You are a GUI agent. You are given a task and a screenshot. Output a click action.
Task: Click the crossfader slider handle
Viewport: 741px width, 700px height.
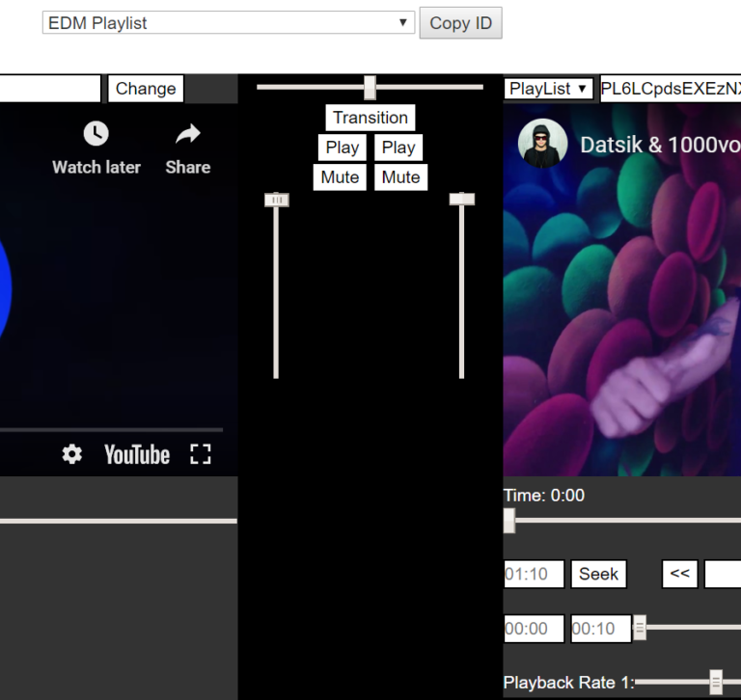370,88
